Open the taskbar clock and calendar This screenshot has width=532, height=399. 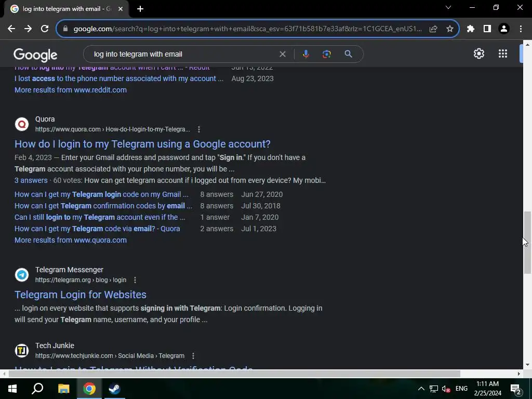click(487, 389)
